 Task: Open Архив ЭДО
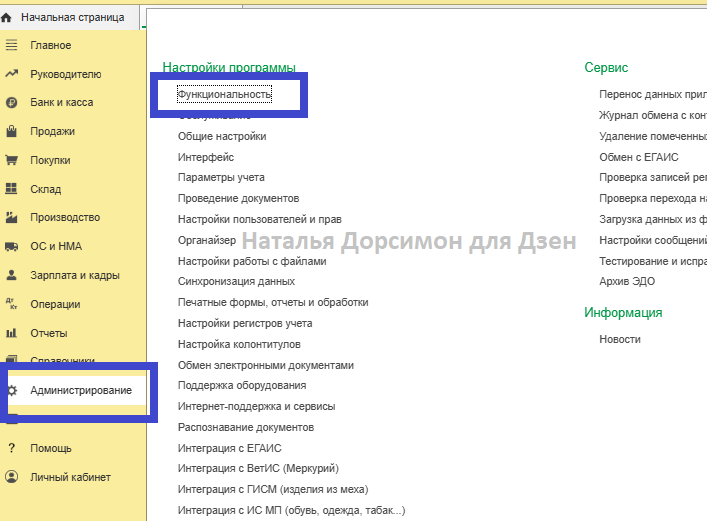click(627, 281)
